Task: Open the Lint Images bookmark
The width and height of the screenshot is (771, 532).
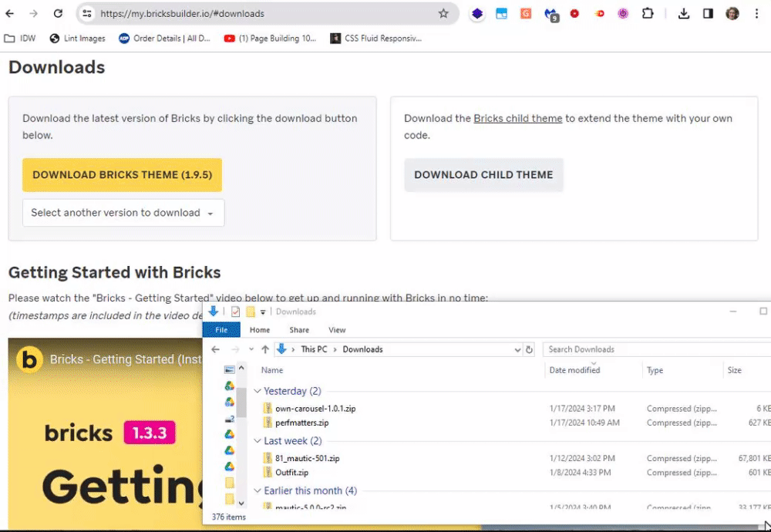Action: click(x=78, y=39)
